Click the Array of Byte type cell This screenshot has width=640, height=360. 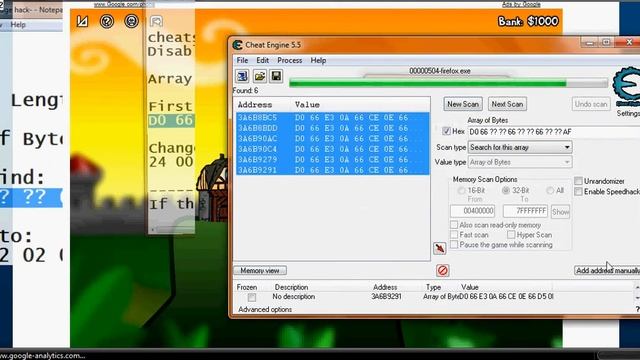coord(441,297)
